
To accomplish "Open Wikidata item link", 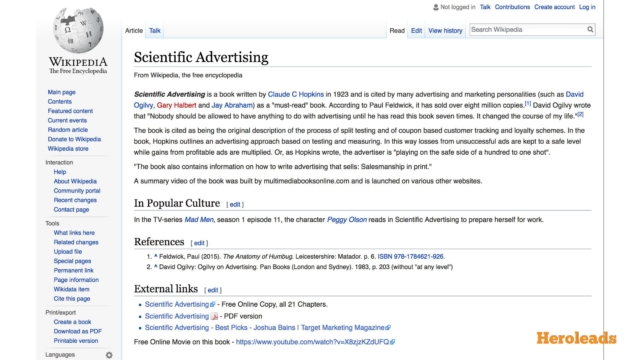I will click(71, 289).
